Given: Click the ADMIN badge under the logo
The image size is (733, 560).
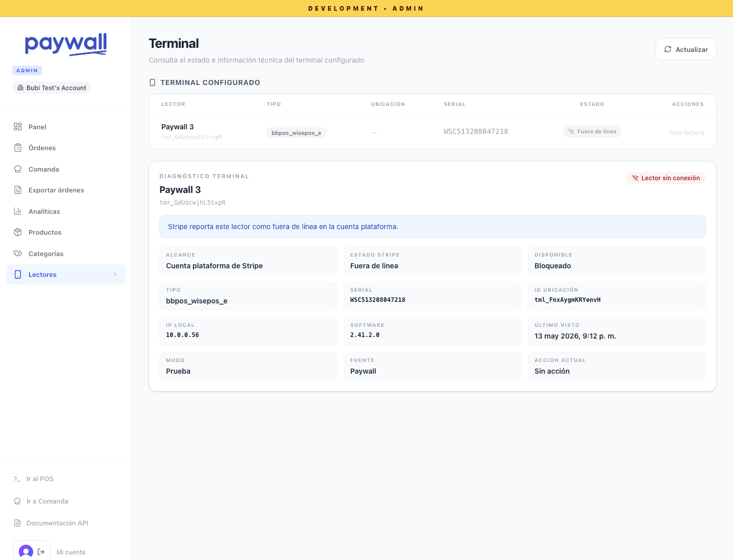Looking at the screenshot, I should click(x=27, y=70).
